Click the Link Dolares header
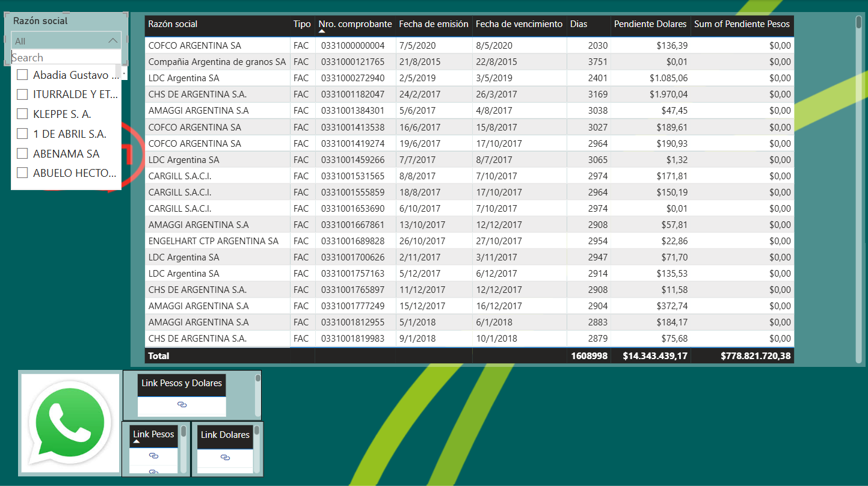The width and height of the screenshot is (868, 486). (225, 435)
